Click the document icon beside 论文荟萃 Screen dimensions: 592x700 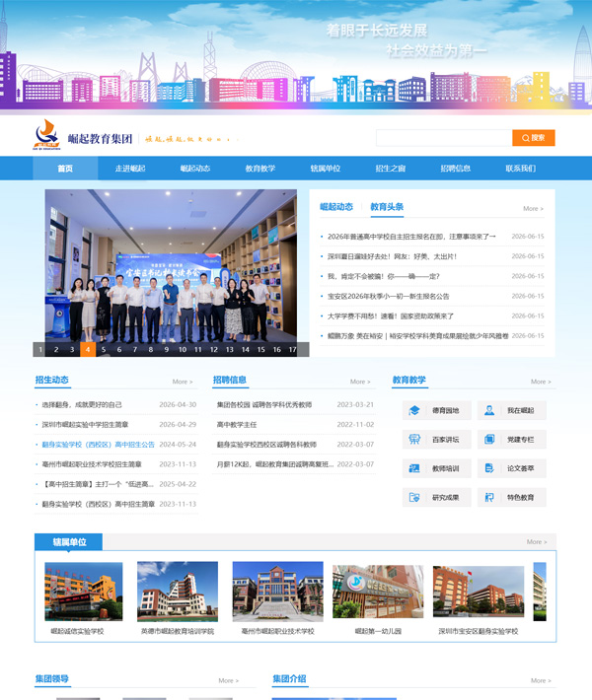click(489, 468)
